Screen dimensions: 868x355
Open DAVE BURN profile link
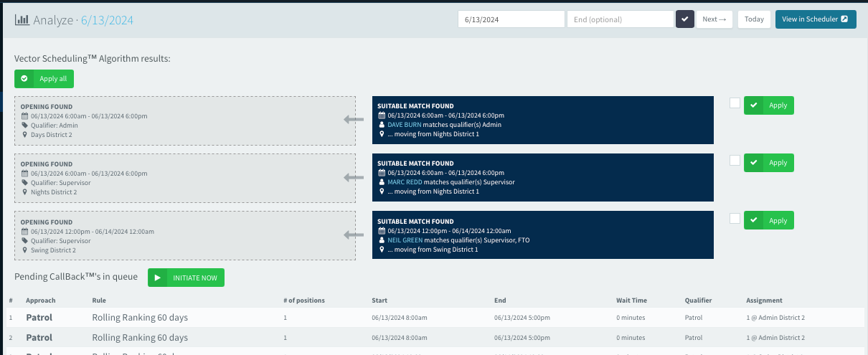(x=405, y=125)
